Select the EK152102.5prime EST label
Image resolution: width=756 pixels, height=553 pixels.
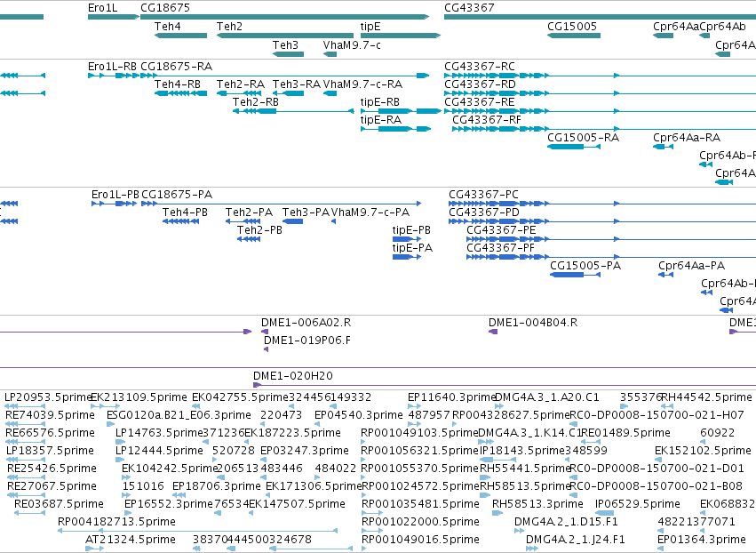coord(703,451)
